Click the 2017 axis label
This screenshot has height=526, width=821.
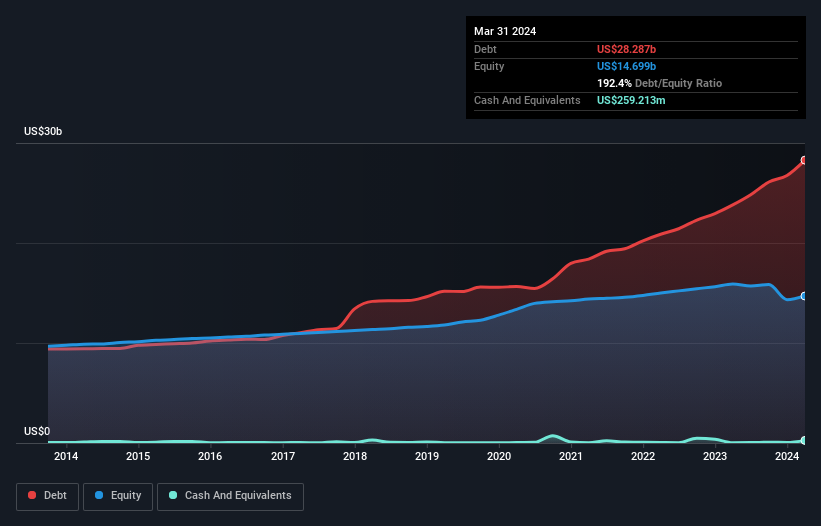(x=283, y=456)
